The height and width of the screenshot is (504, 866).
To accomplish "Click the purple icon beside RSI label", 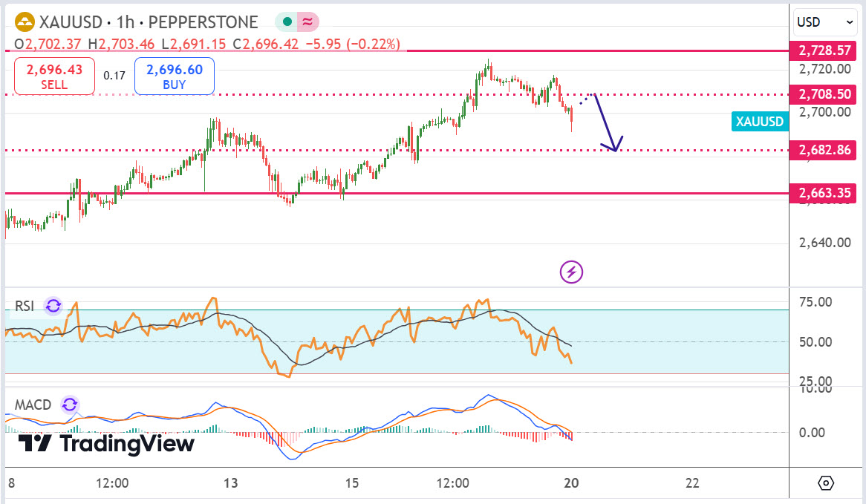I will tap(53, 306).
